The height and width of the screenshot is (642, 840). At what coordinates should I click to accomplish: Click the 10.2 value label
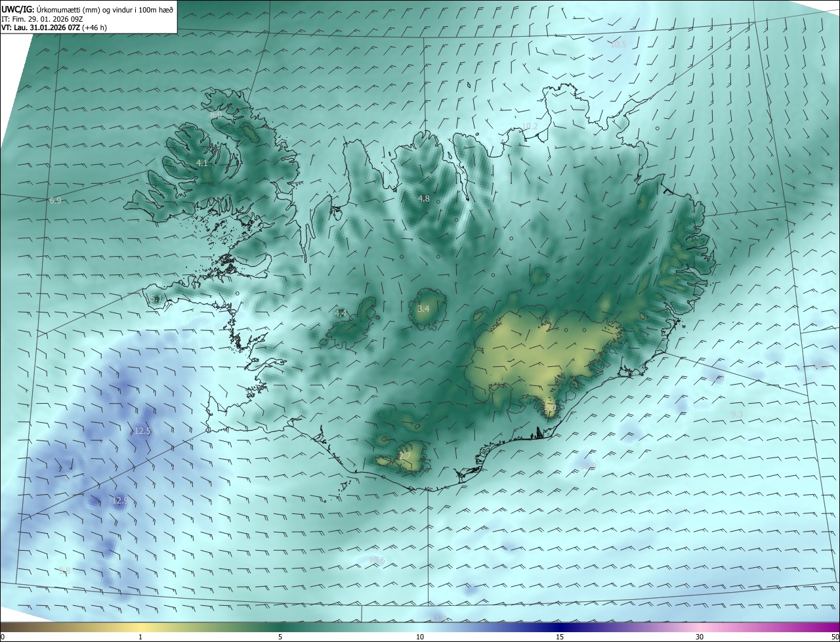pos(530,126)
